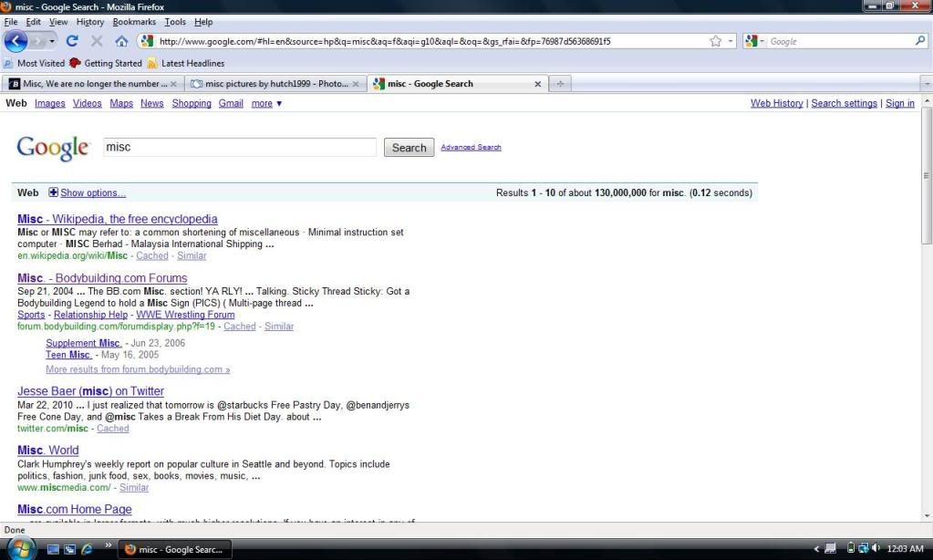The height and width of the screenshot is (560, 933).
Task: Go to the Home page icon
Action: (x=121, y=41)
